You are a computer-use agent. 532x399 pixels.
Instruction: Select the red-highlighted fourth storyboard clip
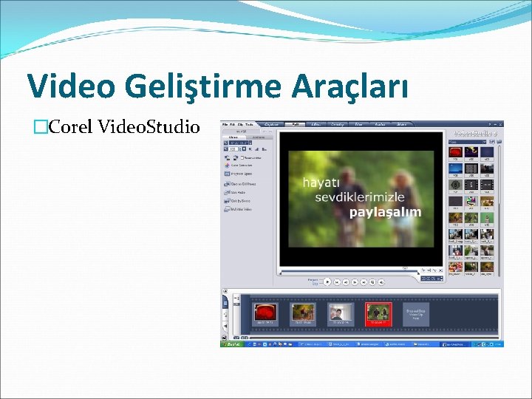coord(378,314)
